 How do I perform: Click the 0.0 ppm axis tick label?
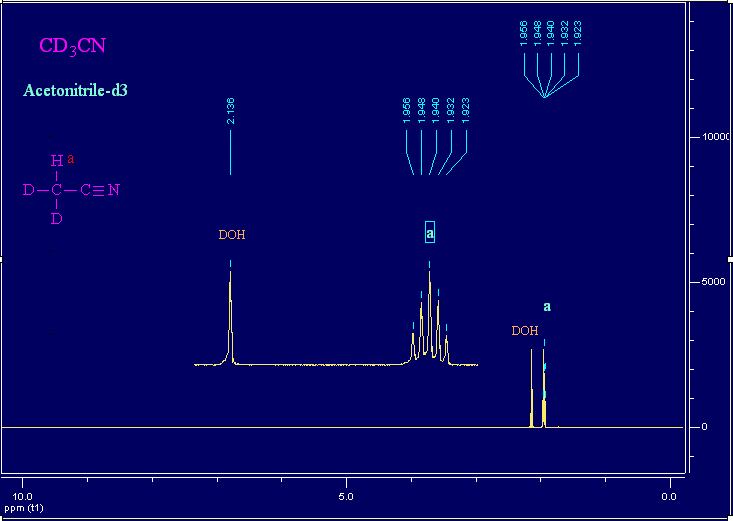[x=669, y=496]
